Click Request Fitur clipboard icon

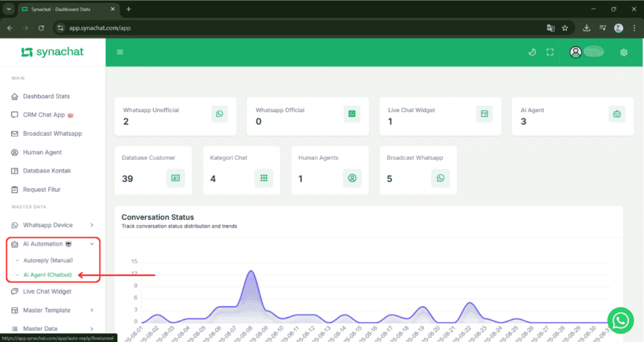point(15,190)
